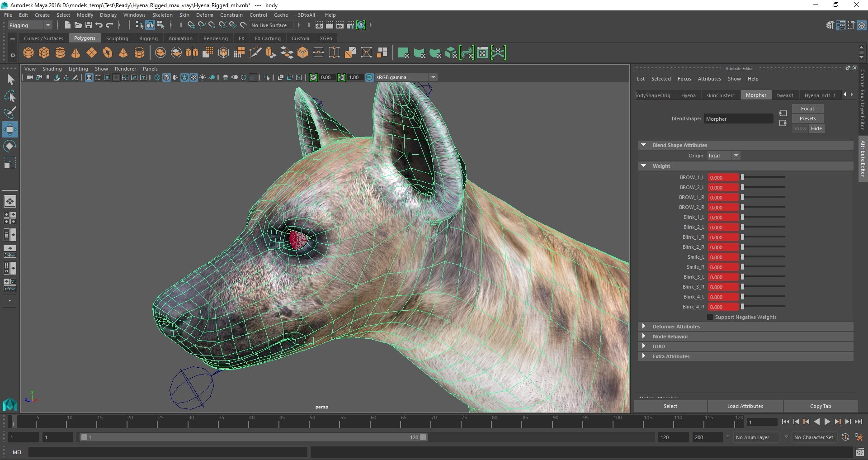
Task: Activate the Rotate tool
Action: [10, 146]
